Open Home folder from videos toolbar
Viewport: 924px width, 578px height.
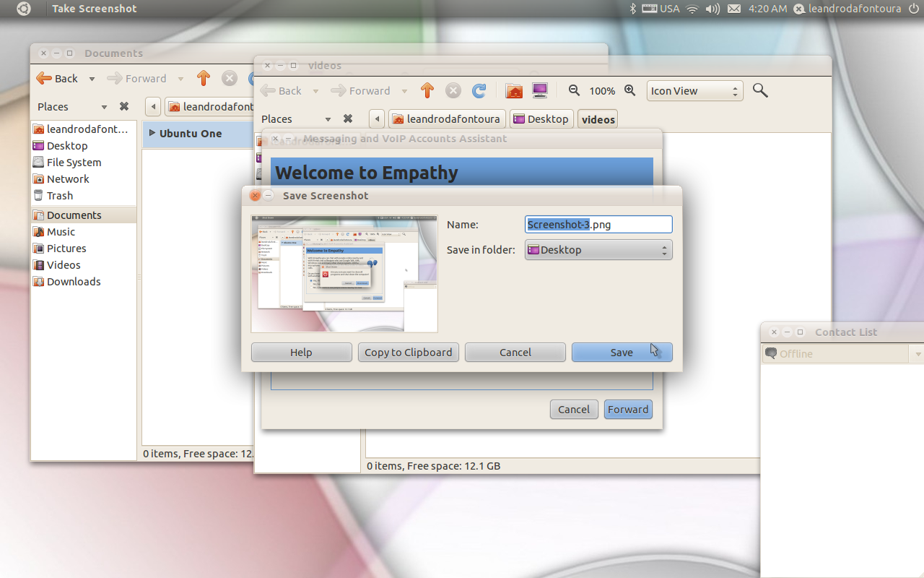pyautogui.click(x=514, y=90)
